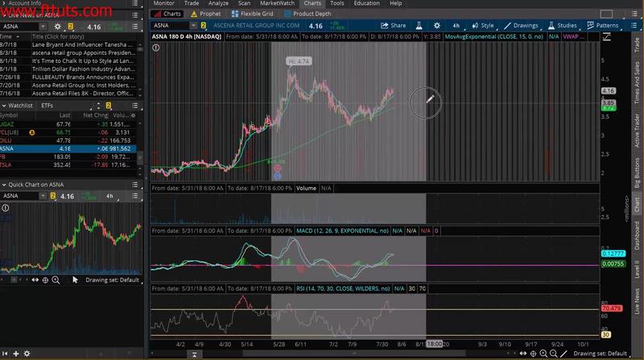Select the FB watchlist row

[x=68, y=156]
